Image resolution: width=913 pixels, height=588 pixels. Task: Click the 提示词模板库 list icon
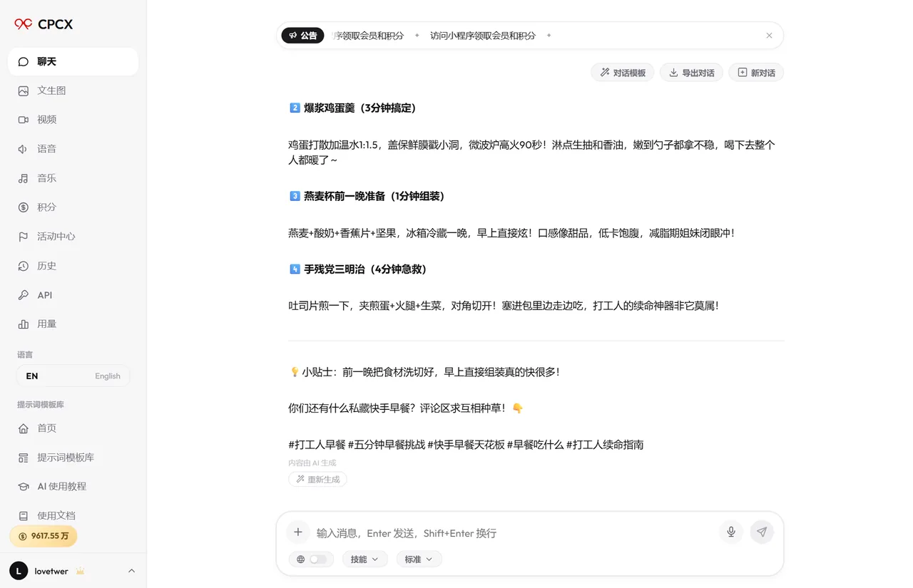click(24, 458)
